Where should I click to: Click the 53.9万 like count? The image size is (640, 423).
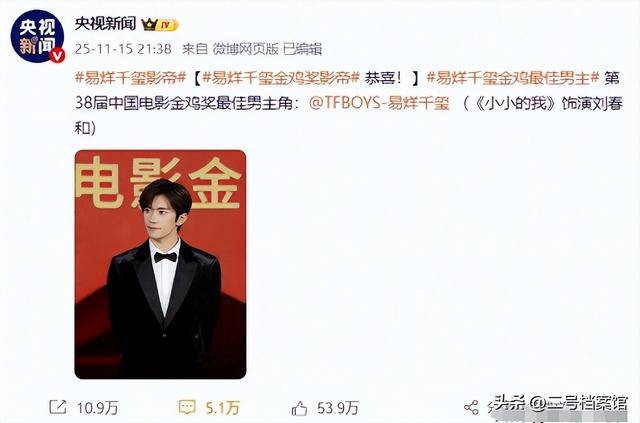(x=338, y=407)
